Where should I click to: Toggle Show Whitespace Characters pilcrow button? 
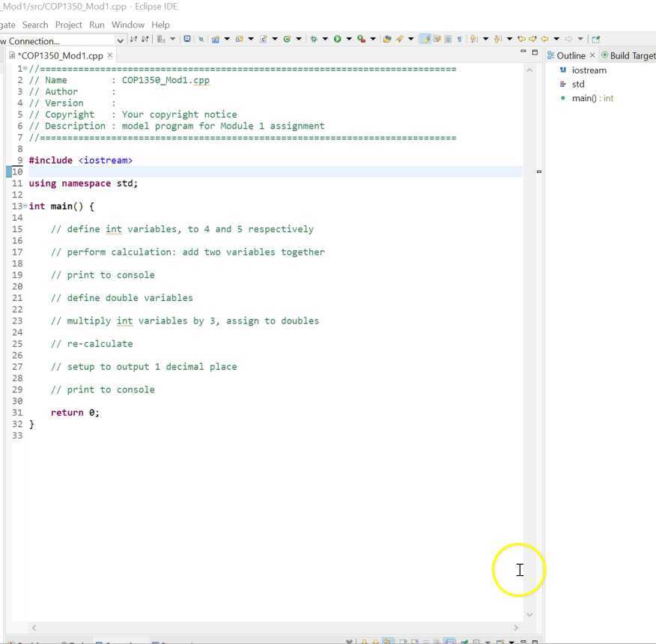459,39
